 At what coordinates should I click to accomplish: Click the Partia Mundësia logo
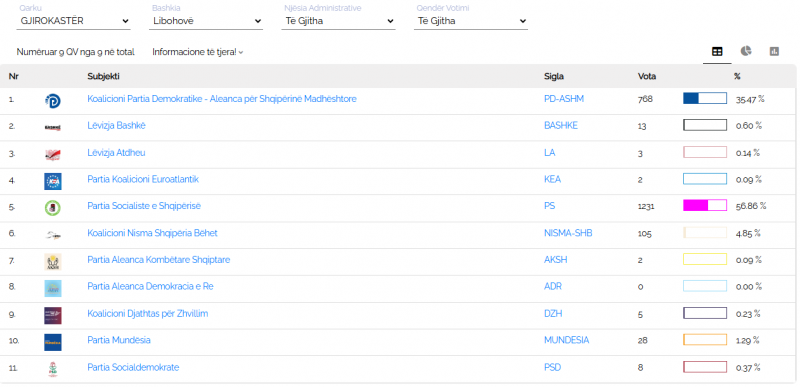tap(53, 342)
